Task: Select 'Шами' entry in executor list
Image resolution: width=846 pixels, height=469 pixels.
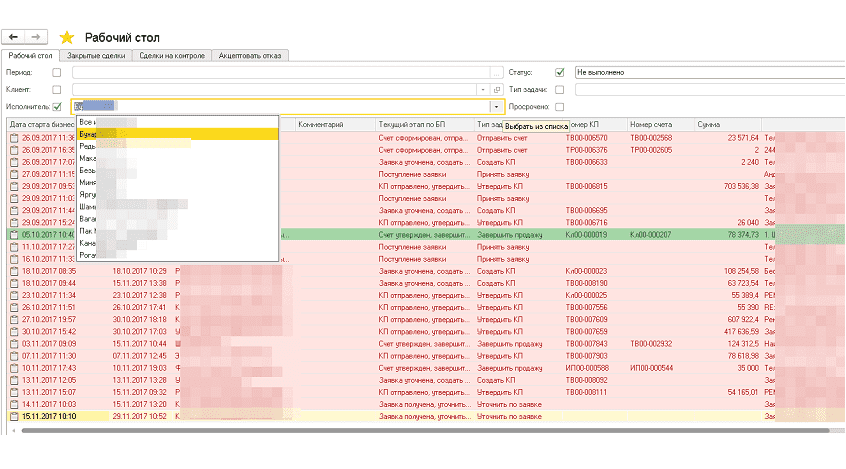Action: (x=178, y=207)
